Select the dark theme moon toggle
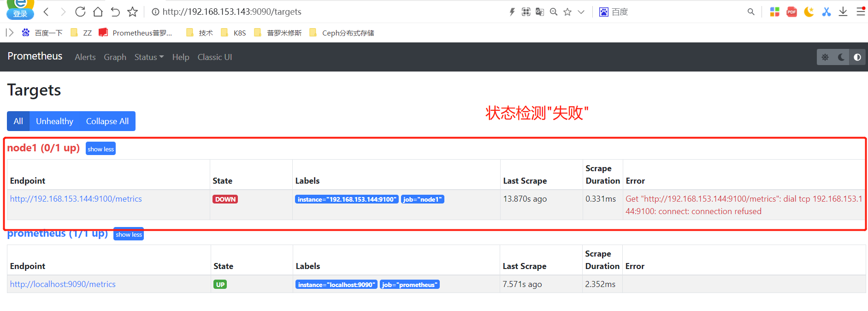This screenshot has width=868, height=311. (841, 57)
